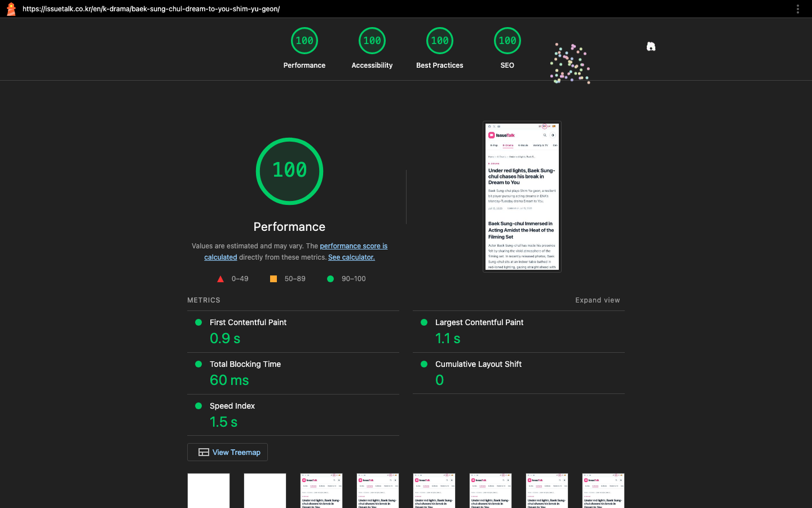Click the '0.9 s' FCP value
The height and width of the screenshot is (508, 812).
click(225, 339)
